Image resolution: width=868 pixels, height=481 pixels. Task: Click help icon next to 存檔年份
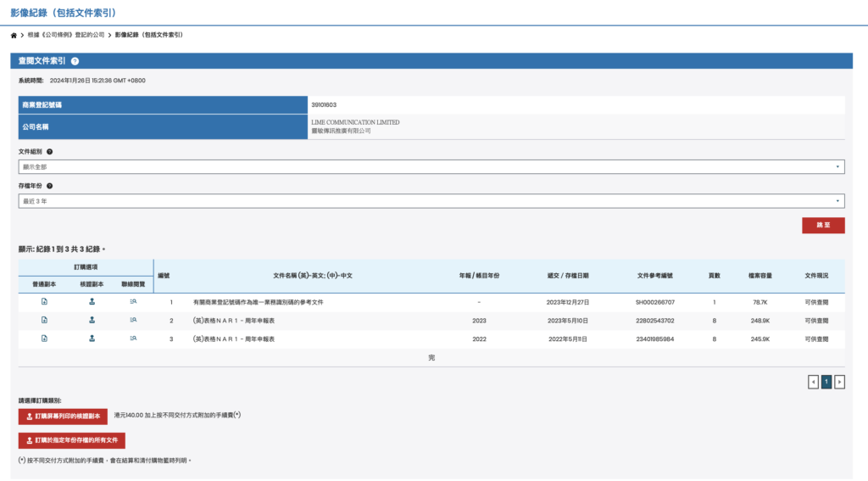50,185
